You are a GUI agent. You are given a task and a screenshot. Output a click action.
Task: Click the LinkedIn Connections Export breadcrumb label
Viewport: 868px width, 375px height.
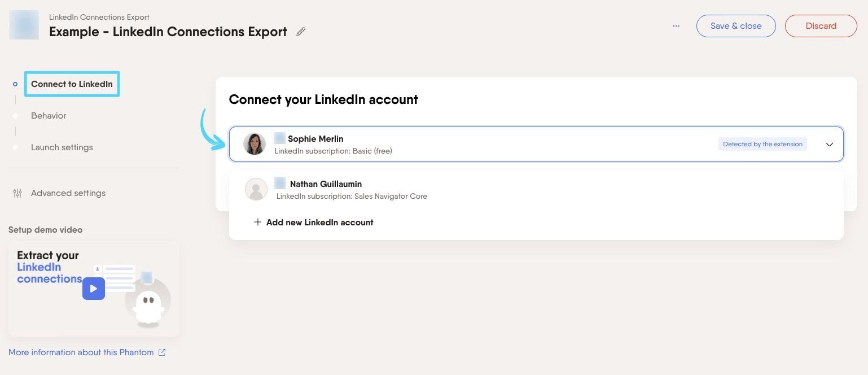click(99, 17)
